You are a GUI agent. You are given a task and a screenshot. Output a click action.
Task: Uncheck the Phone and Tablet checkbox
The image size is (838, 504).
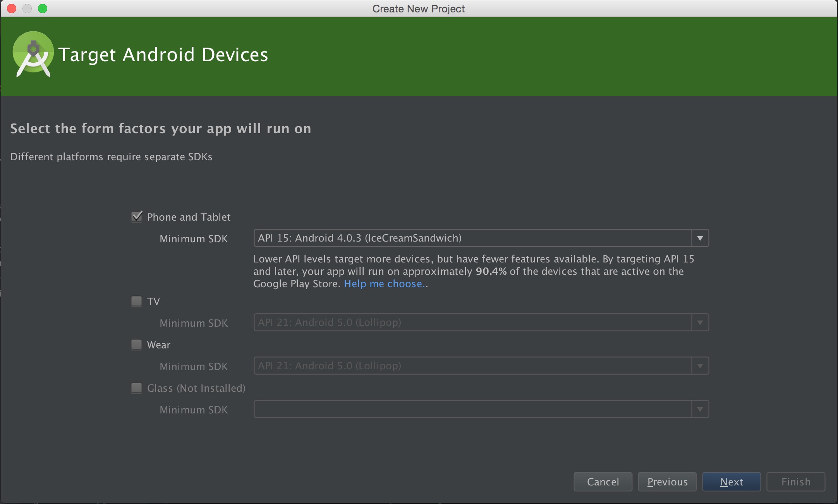pos(137,216)
